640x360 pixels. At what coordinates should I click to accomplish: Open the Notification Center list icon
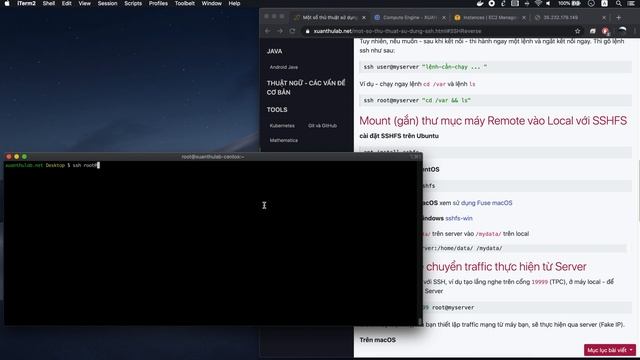click(631, 4)
